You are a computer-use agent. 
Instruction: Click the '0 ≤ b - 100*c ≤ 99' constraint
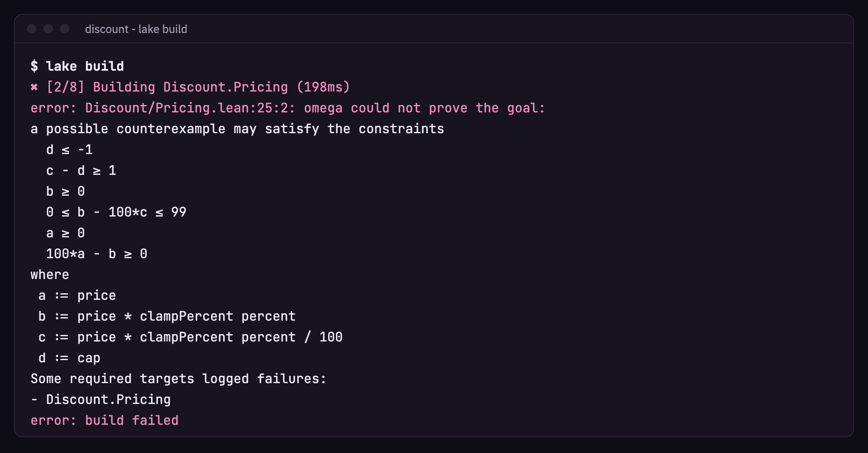[116, 212]
